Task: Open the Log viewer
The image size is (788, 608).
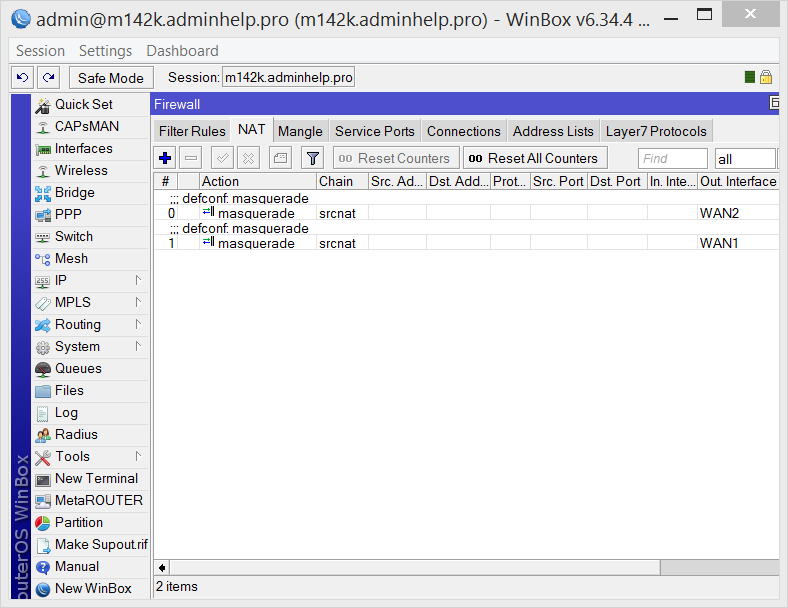Action: coord(91,413)
